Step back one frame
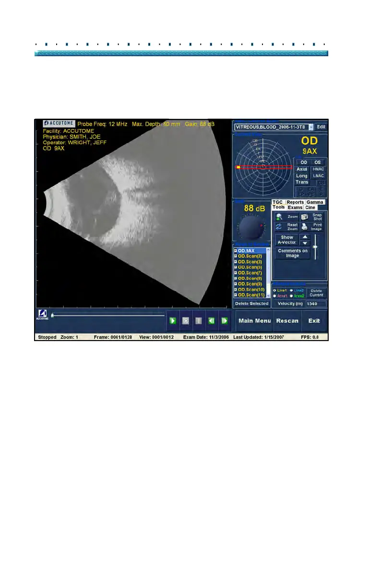The height and width of the screenshot is (588, 380). [x=211, y=320]
